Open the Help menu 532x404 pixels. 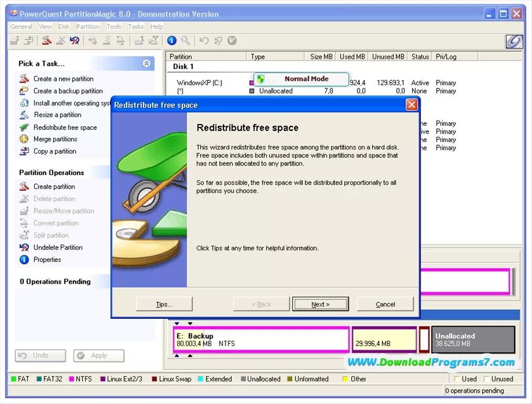coord(157,26)
